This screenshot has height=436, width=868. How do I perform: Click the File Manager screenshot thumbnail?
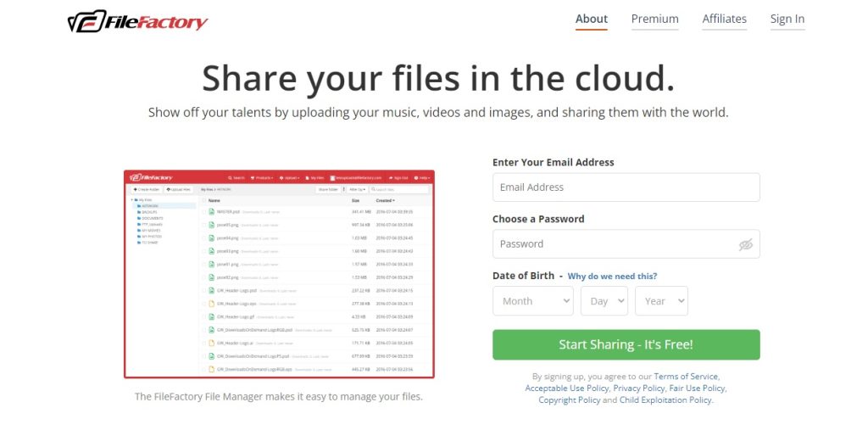[x=279, y=274]
